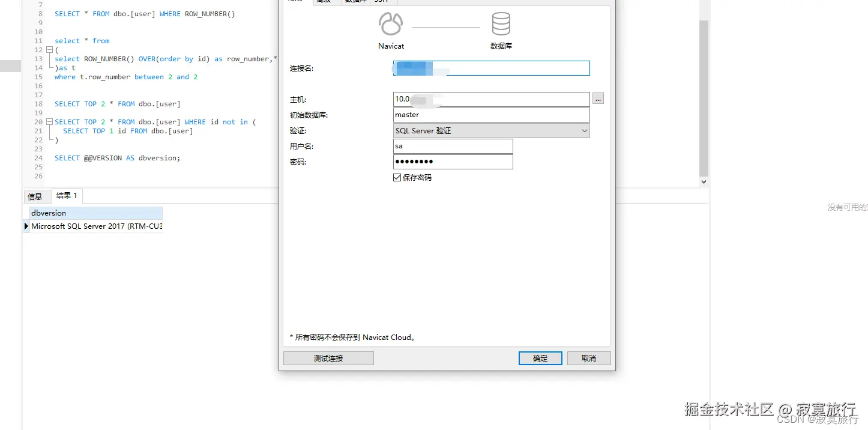Click line 13 with ROW_NUMBER() OVER(order by id)
The width and height of the screenshot is (868, 430).
tap(166, 59)
